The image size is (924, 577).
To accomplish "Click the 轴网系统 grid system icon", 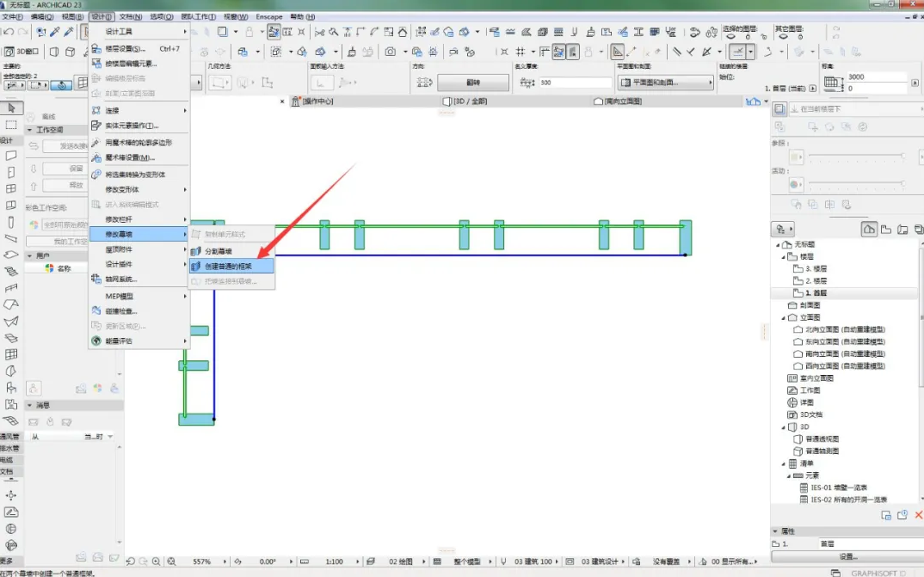I will 96,279.
